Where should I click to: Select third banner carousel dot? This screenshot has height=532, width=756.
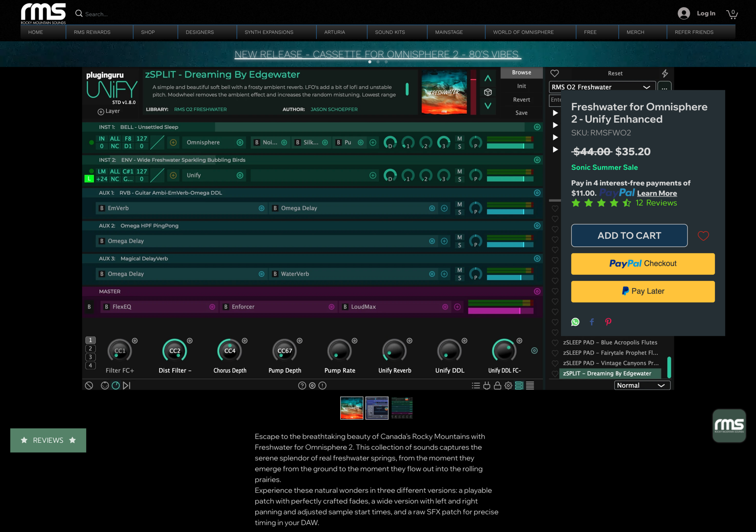[x=386, y=62]
